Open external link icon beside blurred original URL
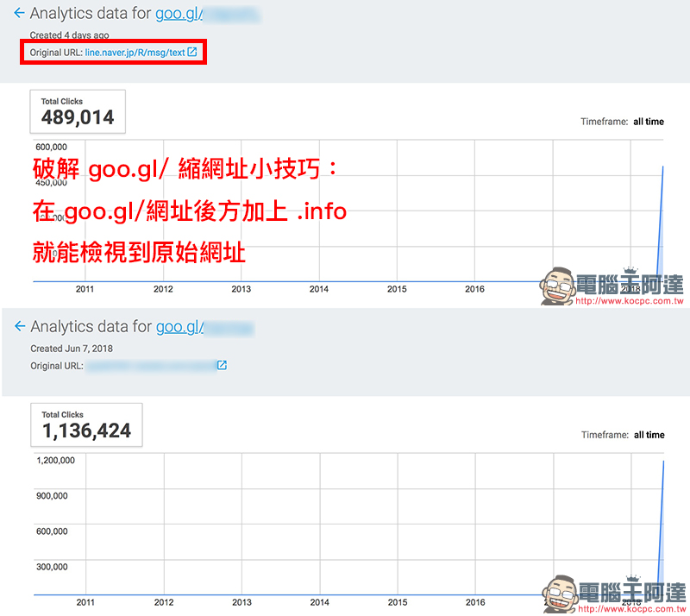 222,366
